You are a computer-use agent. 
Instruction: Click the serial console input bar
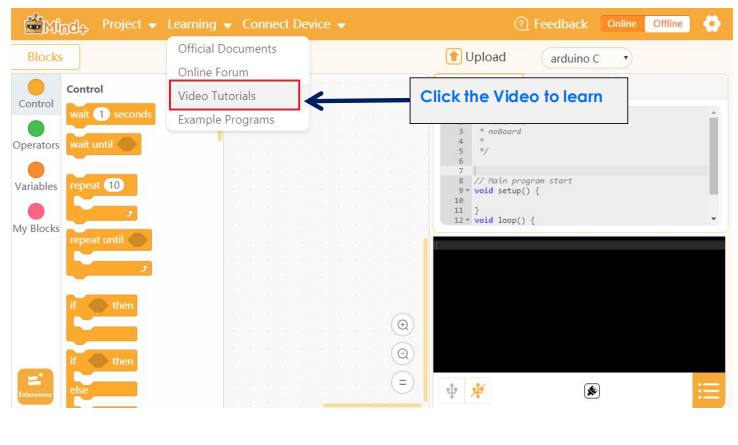click(579, 244)
